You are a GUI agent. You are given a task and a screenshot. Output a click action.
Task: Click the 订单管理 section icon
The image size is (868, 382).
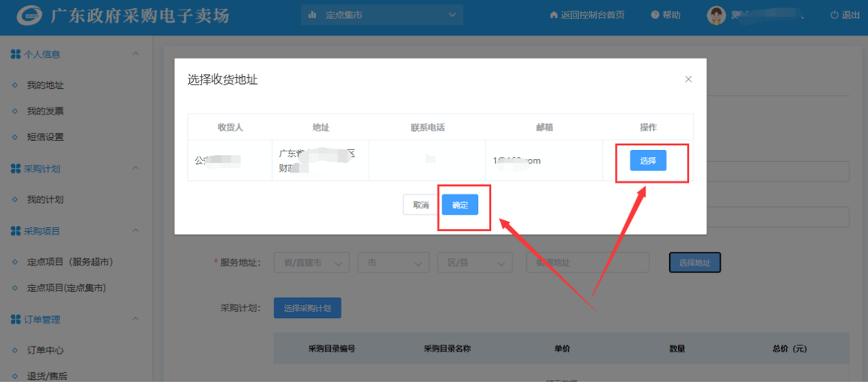(15, 319)
